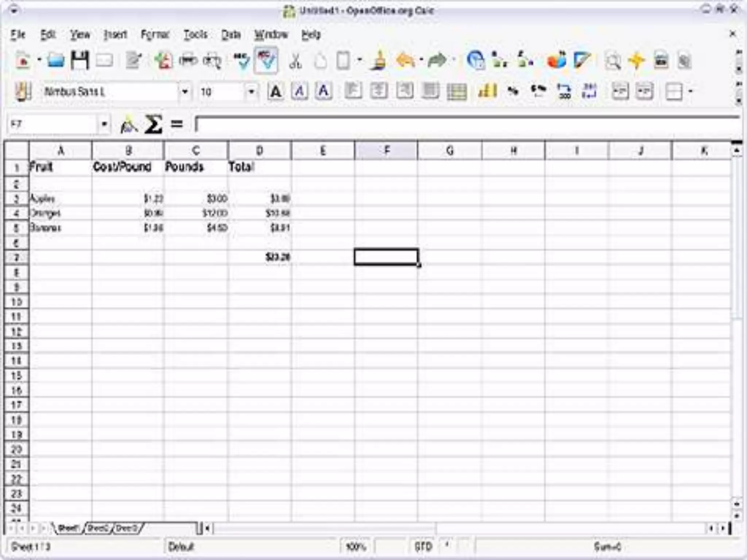Click the Save document icon
The image size is (747, 560).
[80, 61]
